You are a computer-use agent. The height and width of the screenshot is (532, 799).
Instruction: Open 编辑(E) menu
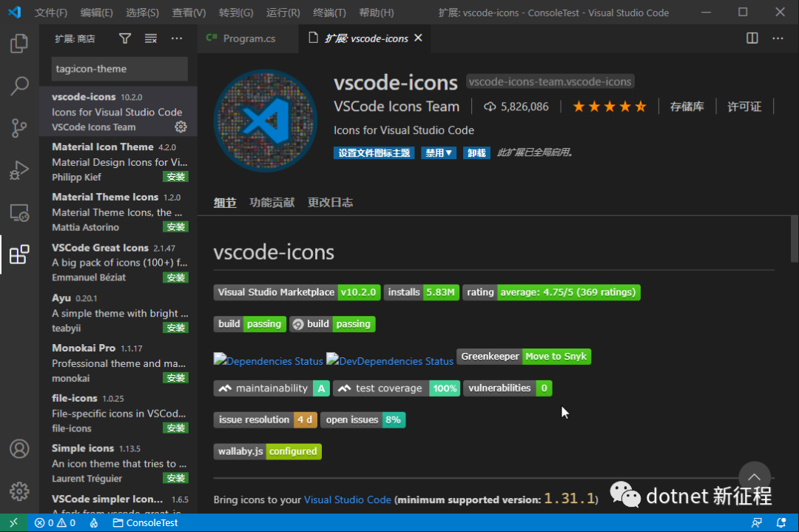[x=96, y=13]
